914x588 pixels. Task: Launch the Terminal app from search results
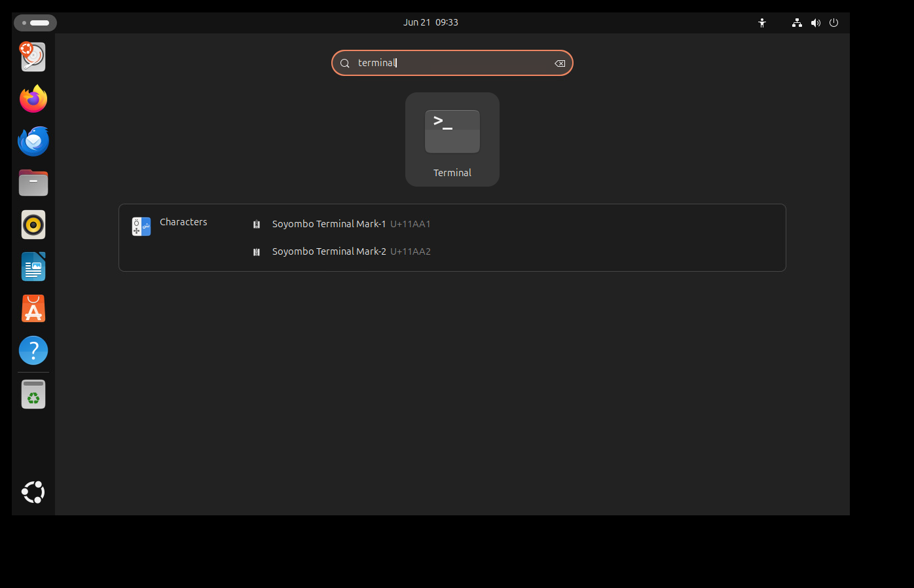pos(452,139)
